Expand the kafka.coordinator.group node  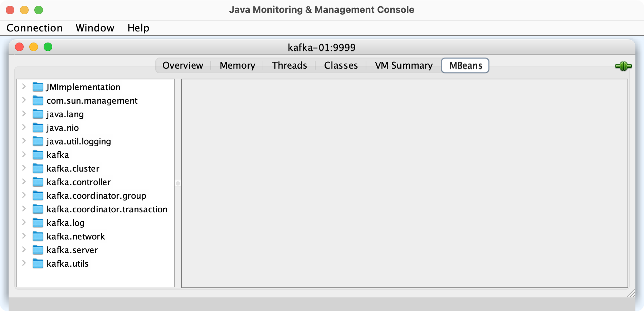(x=24, y=195)
